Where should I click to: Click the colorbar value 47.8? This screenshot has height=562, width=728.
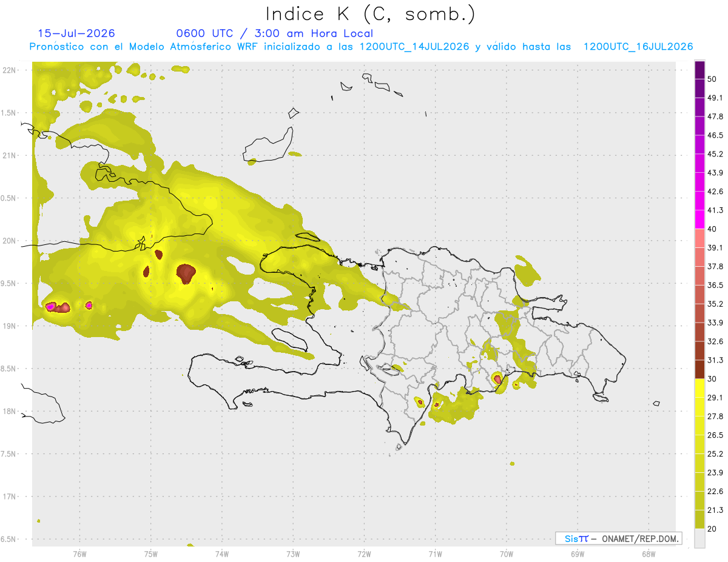tap(715, 116)
